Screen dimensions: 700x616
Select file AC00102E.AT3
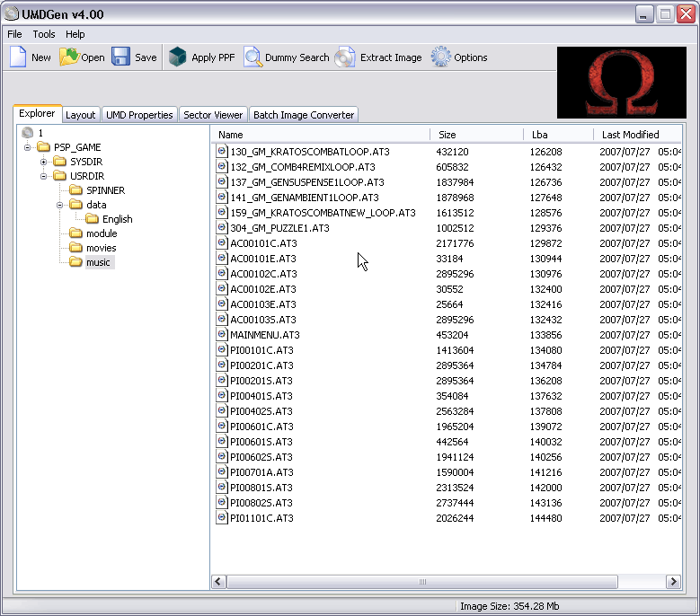click(x=263, y=288)
